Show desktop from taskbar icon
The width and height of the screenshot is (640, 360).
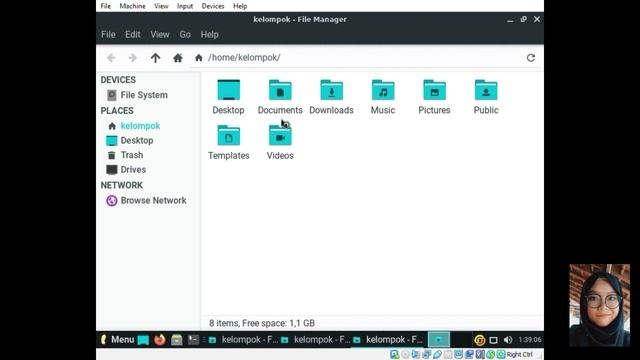pyautogui.click(x=143, y=340)
